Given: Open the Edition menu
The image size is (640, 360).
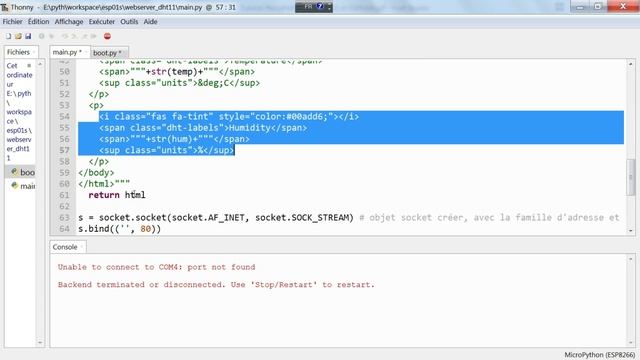Looking at the screenshot, I should 38,22.
